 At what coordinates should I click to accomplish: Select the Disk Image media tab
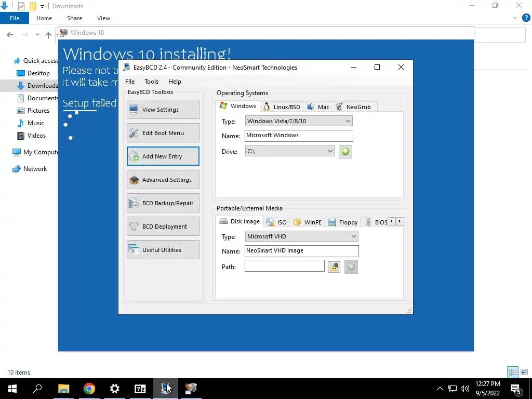pos(240,221)
